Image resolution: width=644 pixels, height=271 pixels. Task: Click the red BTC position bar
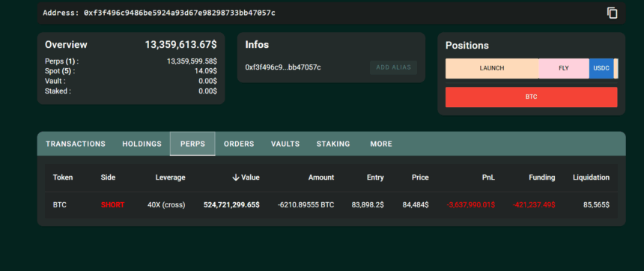[531, 97]
